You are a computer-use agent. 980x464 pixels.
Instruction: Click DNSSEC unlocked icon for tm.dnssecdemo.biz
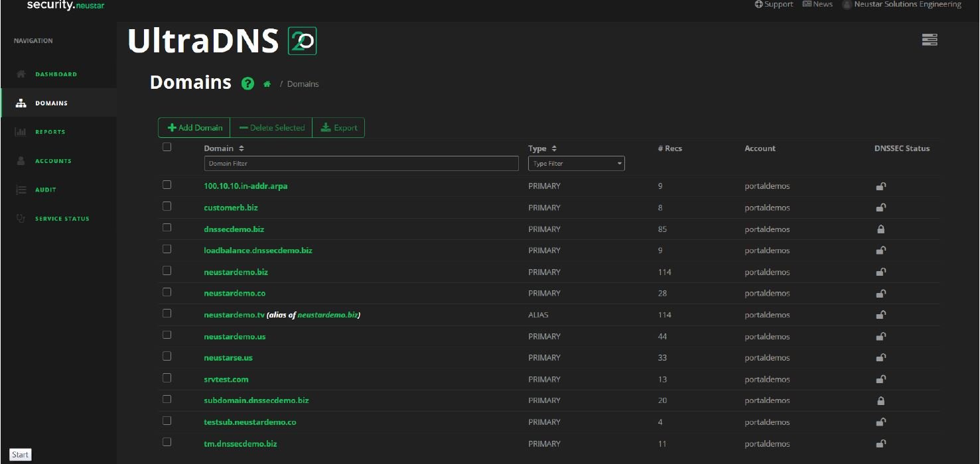pos(880,444)
